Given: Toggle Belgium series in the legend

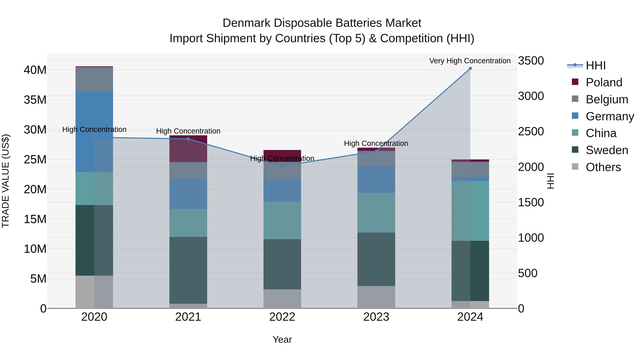Looking at the screenshot, I should tap(600, 99).
